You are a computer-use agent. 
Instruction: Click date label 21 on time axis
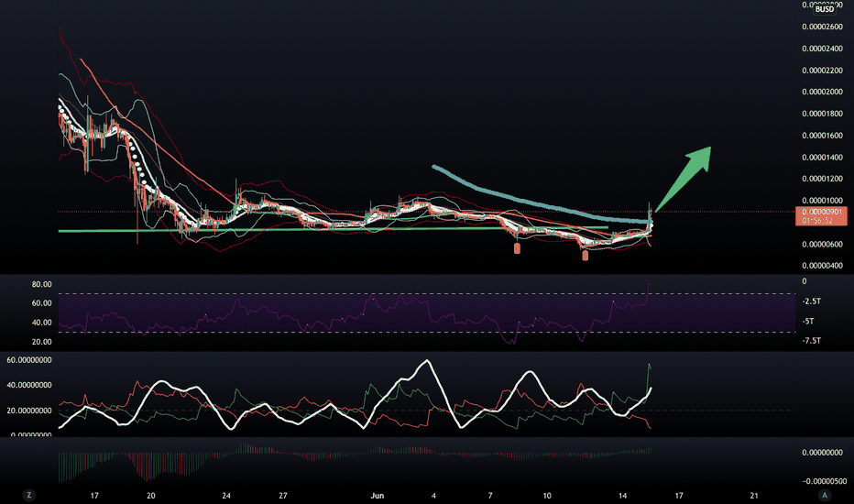point(754,496)
